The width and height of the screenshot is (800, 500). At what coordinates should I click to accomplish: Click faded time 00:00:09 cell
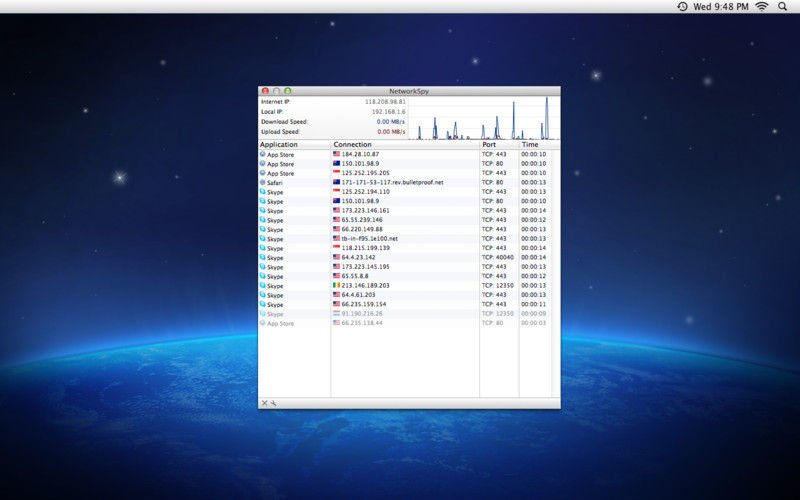point(533,313)
